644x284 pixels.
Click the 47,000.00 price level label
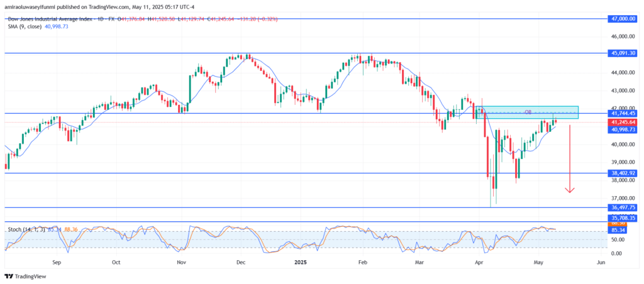point(622,19)
